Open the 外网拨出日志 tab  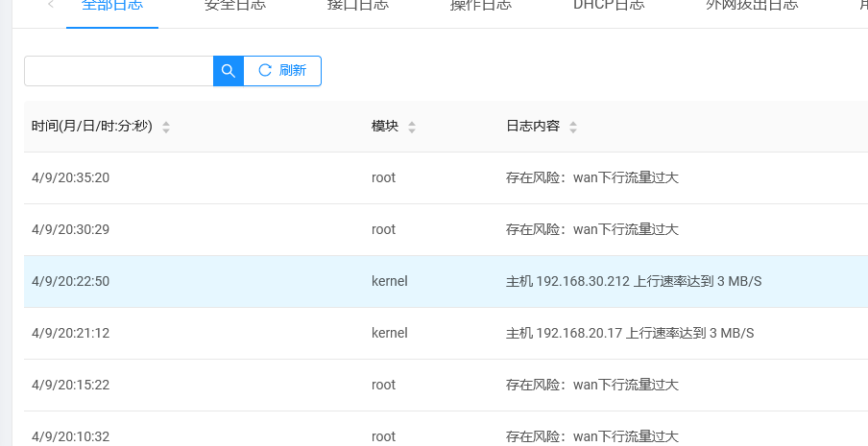click(x=752, y=6)
